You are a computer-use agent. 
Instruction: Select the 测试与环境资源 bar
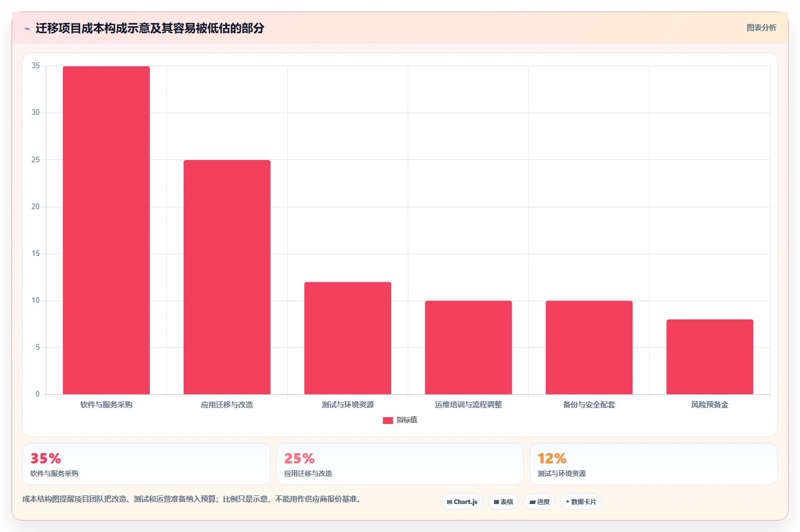348,338
